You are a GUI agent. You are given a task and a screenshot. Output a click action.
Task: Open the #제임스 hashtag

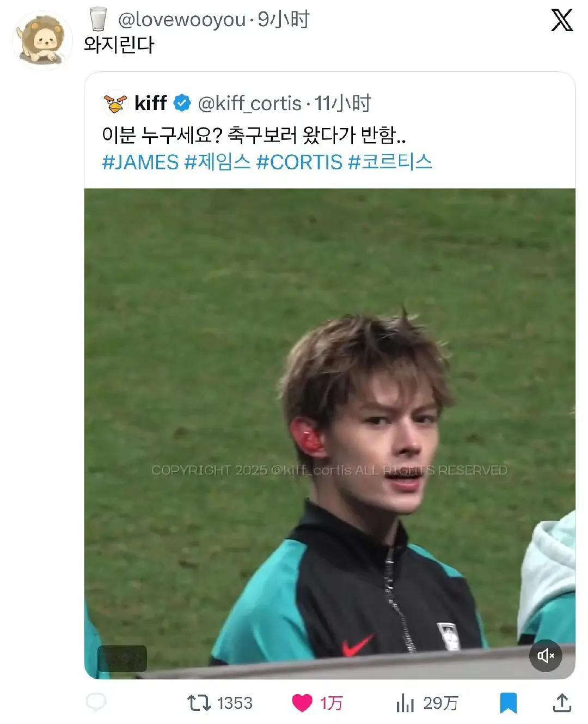[x=218, y=162]
